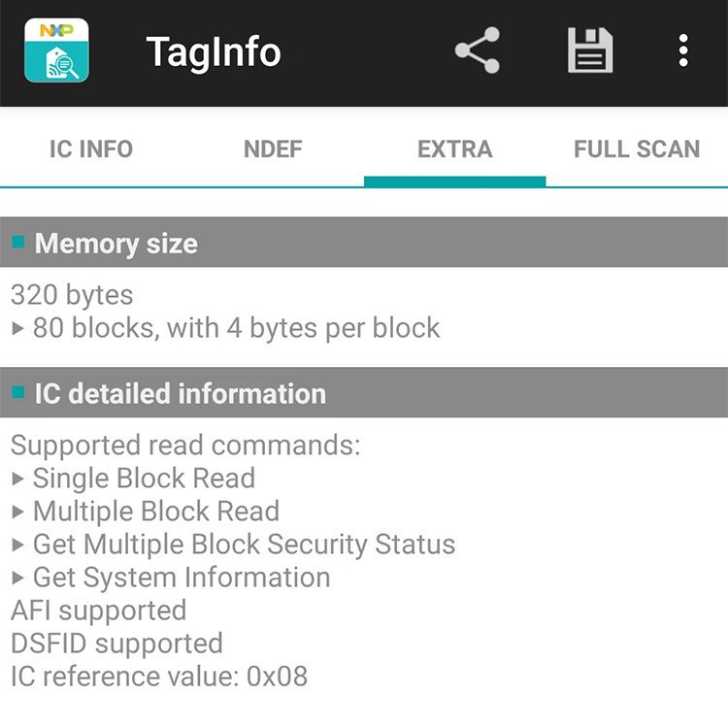This screenshot has width=728, height=728.
Task: Save the scan with floppy icon
Action: pyautogui.click(x=590, y=50)
